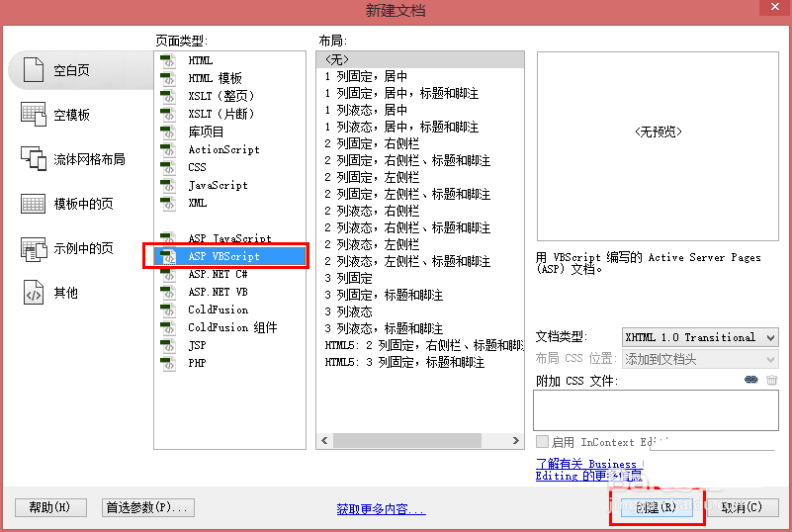Viewport: 792px width, 532px height.
Task: Click the trash icon for CSS files
Action: (x=771, y=380)
